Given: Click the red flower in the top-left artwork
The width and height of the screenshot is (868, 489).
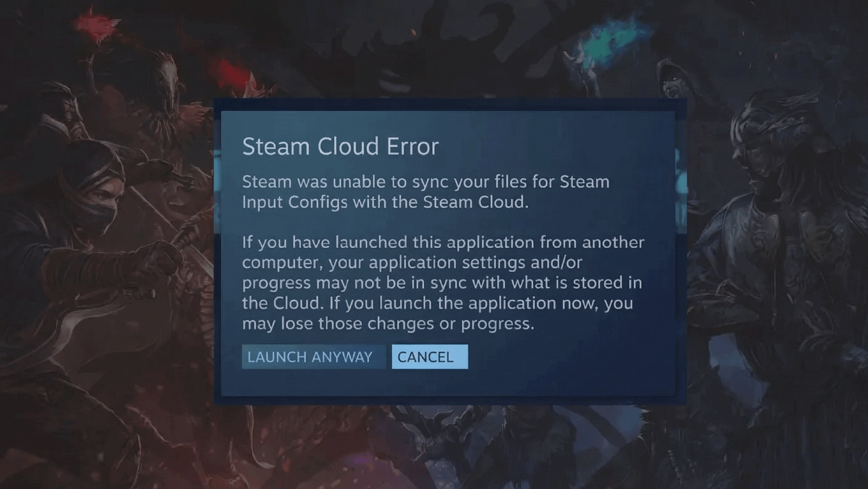Looking at the screenshot, I should point(96,26).
